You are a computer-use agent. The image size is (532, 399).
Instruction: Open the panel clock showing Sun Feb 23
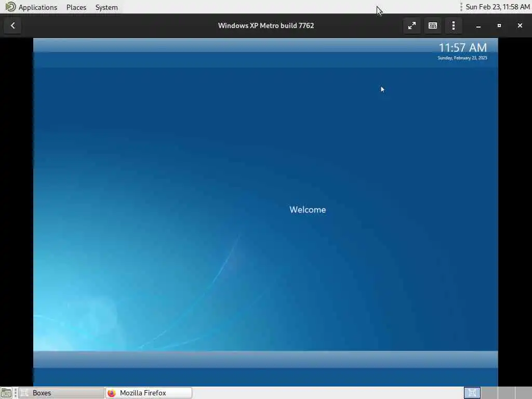497,7
